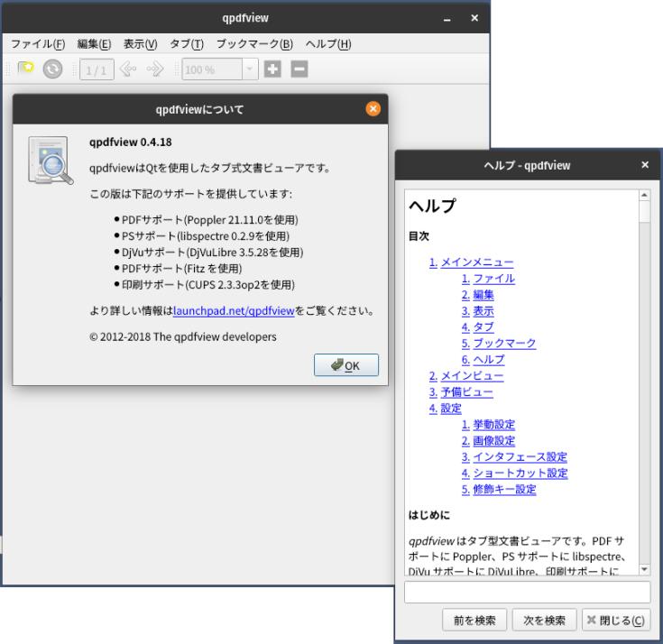Click the Help vertical scrollbar thumb

[644, 211]
